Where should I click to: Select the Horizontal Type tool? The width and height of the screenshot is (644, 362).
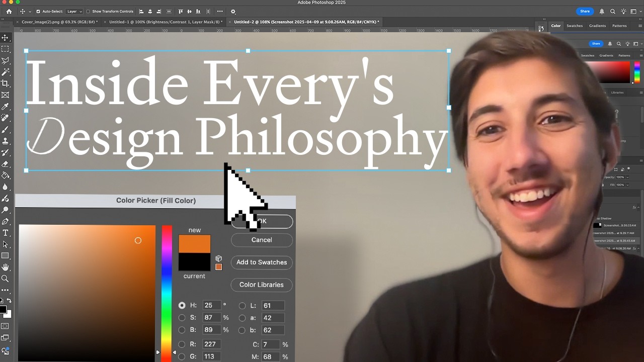(6, 233)
